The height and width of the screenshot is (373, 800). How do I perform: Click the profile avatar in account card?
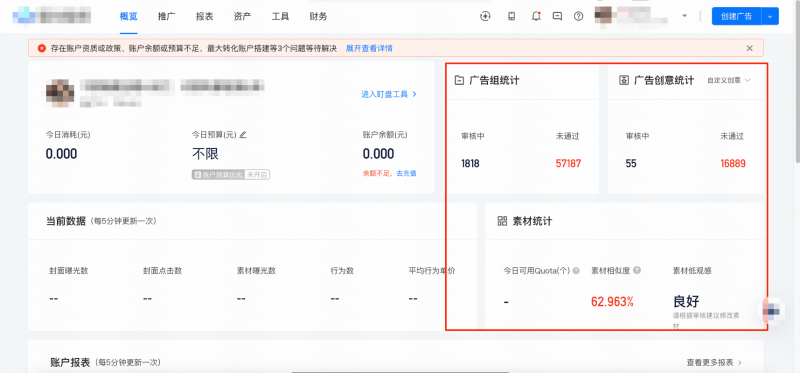[x=60, y=92]
